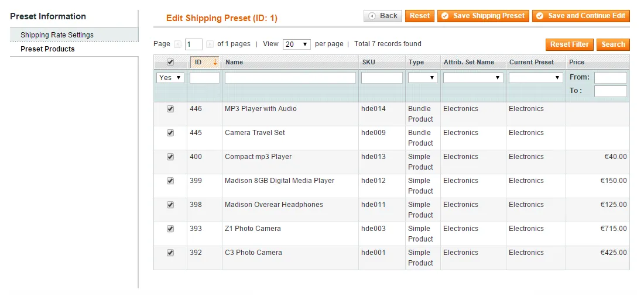The width and height of the screenshot is (644, 300).
Task: Click ID cell 400
Action: [196, 157]
